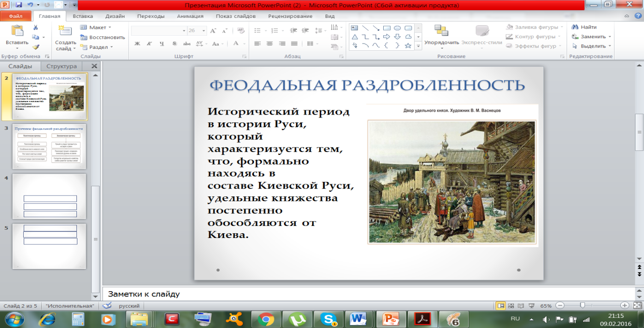The height and width of the screenshot is (328, 644).
Task: Open the Макет layout dropdown
Action: coord(96,28)
